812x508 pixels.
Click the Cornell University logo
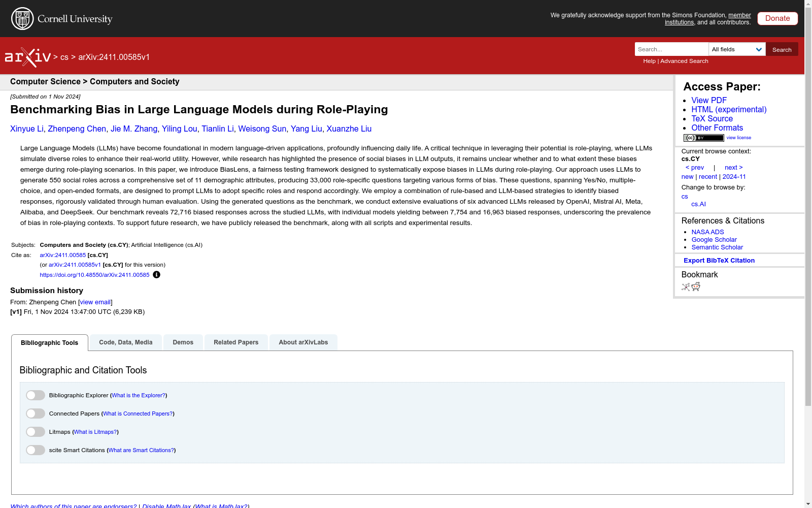coord(61,18)
